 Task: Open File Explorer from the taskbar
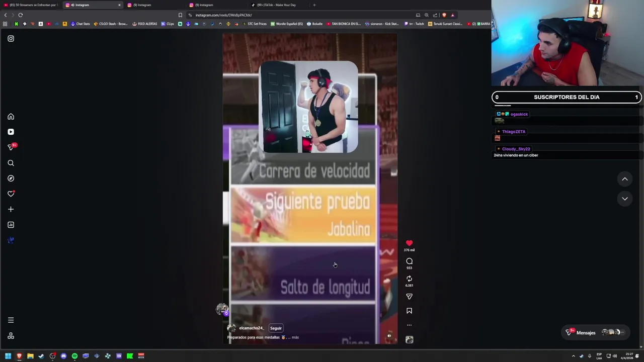[30, 356]
